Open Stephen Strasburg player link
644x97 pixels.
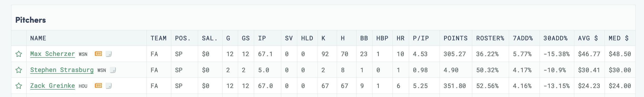coord(62,70)
